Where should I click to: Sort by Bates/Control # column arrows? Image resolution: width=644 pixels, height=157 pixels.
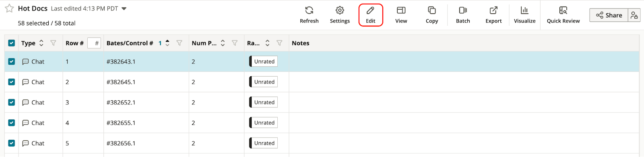point(167,43)
